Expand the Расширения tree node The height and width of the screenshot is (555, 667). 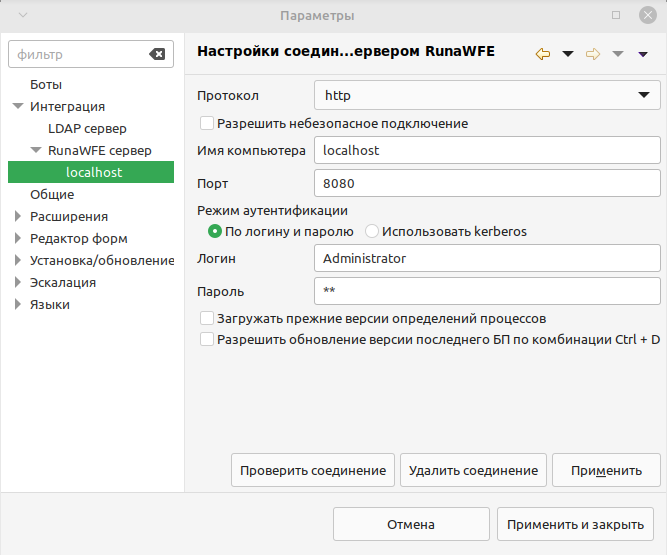pyautogui.click(x=17, y=216)
